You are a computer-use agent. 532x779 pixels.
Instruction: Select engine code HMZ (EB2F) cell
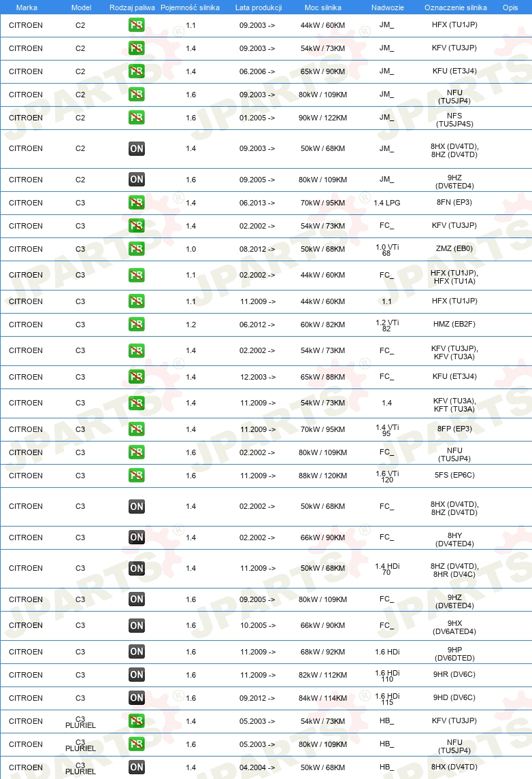(454, 324)
